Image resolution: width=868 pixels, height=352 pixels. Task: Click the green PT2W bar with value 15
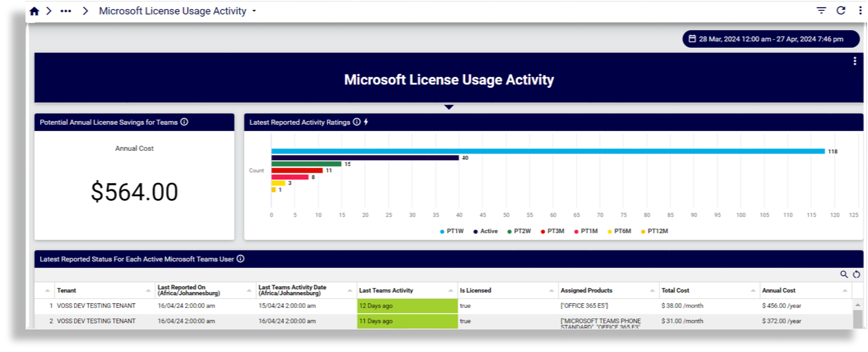click(x=306, y=164)
